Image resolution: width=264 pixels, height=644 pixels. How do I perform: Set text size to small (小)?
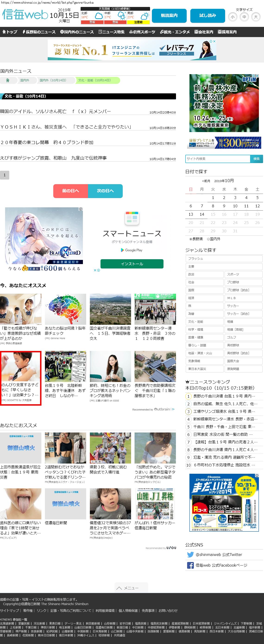pyautogui.click(x=233, y=17)
